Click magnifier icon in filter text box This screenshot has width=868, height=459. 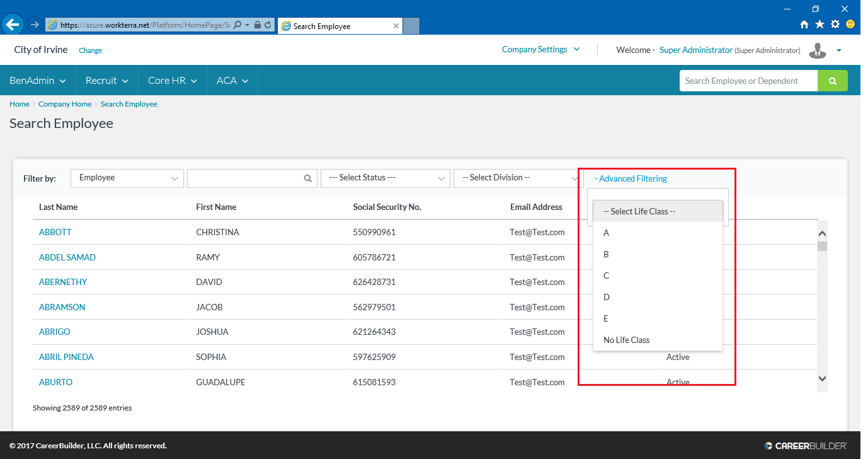pyautogui.click(x=307, y=178)
